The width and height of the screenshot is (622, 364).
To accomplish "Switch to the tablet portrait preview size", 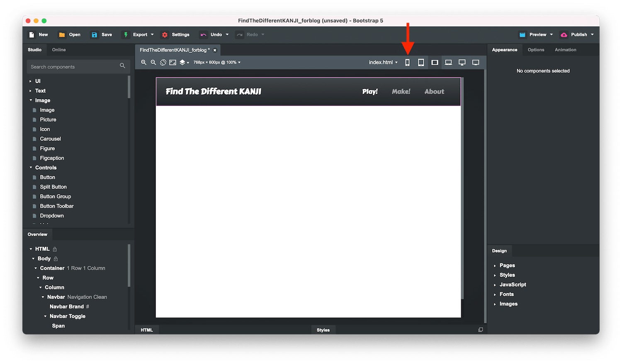I will tap(421, 63).
